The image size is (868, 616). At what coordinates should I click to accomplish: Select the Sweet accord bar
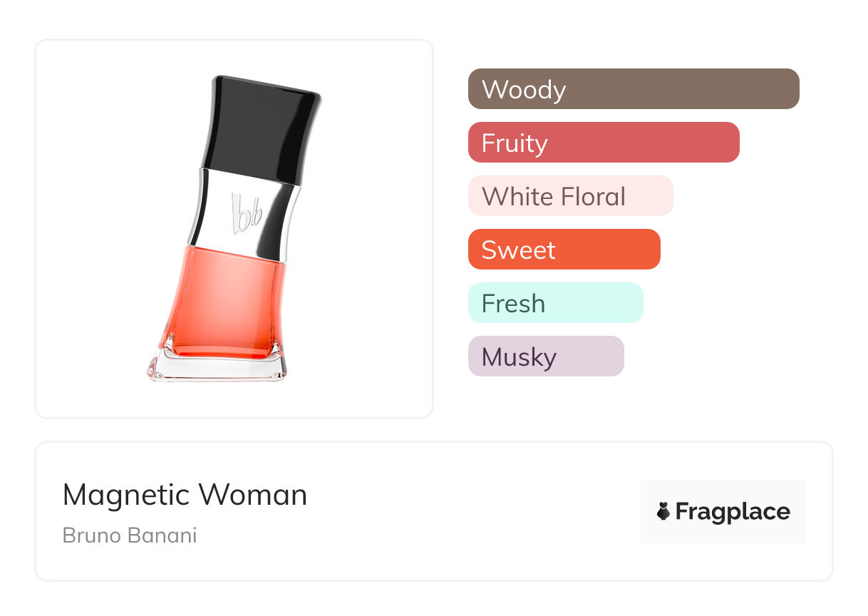564,250
